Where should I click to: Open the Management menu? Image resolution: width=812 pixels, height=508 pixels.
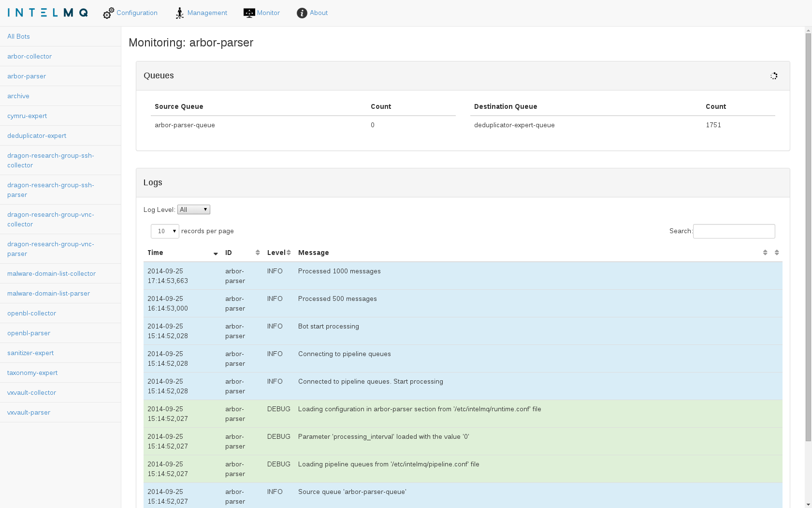point(201,13)
